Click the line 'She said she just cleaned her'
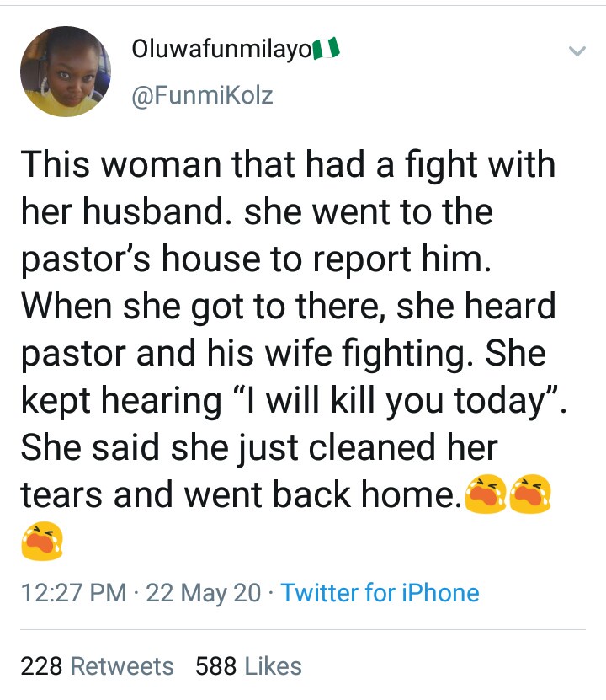Screen dimensions: 606x700 (x=259, y=446)
